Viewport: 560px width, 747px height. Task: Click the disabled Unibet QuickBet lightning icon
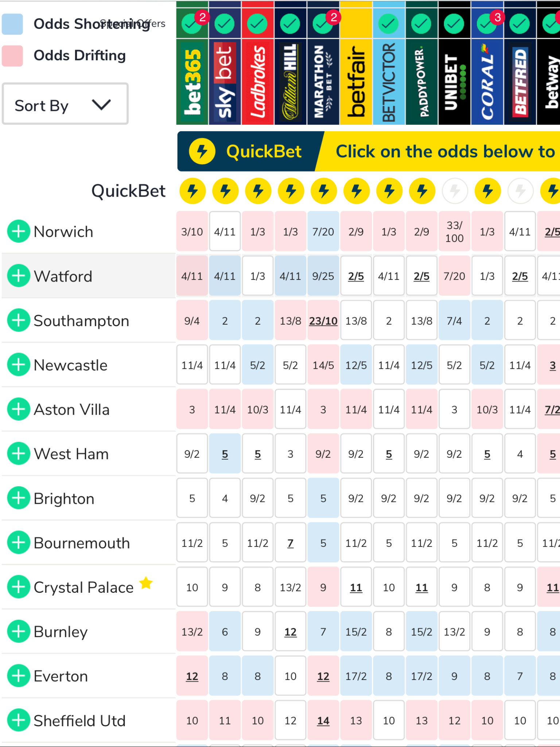455,191
